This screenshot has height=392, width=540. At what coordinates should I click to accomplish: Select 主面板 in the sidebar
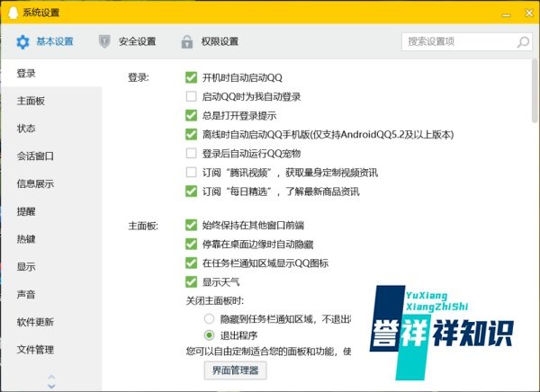(51, 101)
